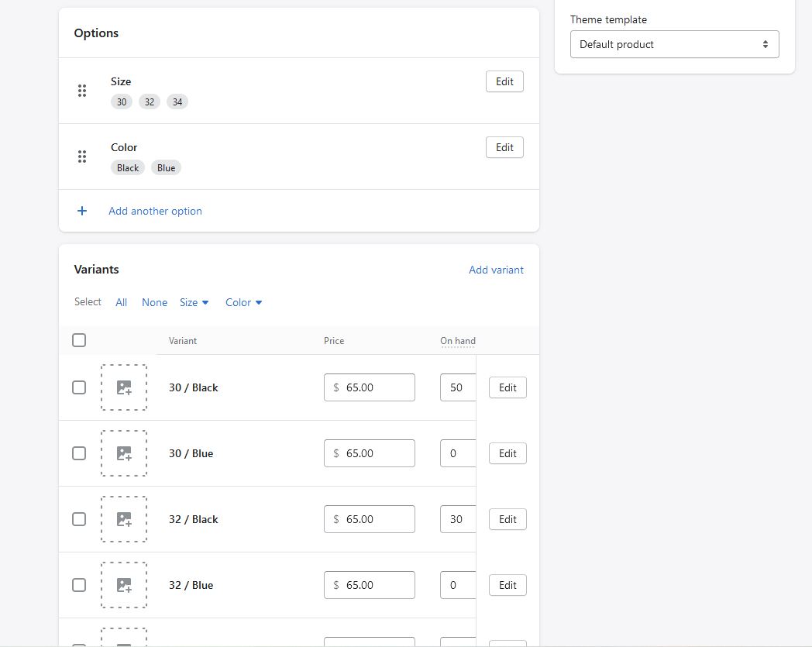The width and height of the screenshot is (812, 647).
Task: Click the On hand quantity field for 30 / Black
Action: [457, 387]
